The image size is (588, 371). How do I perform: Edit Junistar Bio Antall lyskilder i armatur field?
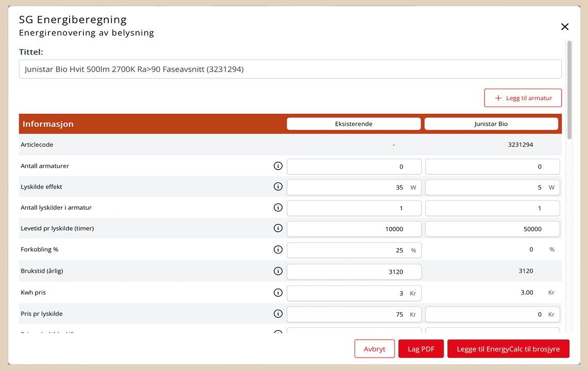(x=493, y=208)
